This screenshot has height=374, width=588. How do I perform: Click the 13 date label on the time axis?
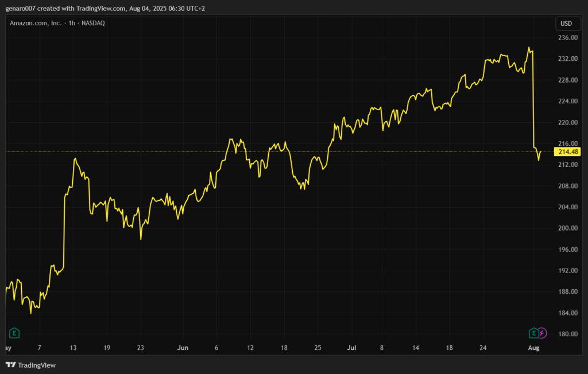(73, 348)
